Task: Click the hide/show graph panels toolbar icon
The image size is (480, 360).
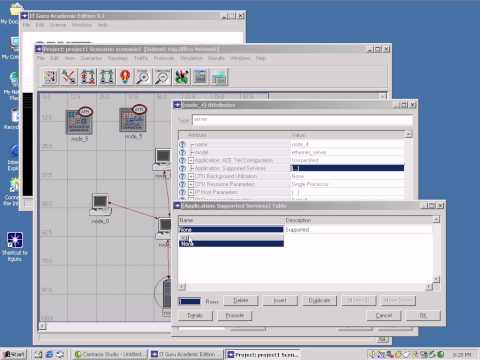Action: tap(219, 77)
